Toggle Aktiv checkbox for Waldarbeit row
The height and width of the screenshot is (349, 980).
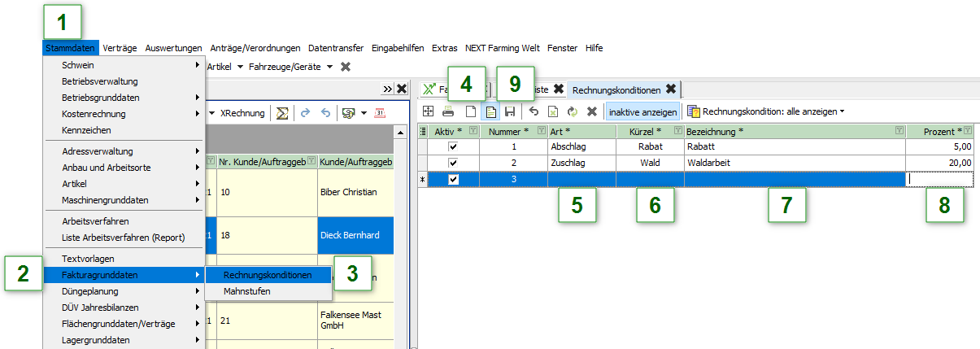click(454, 164)
